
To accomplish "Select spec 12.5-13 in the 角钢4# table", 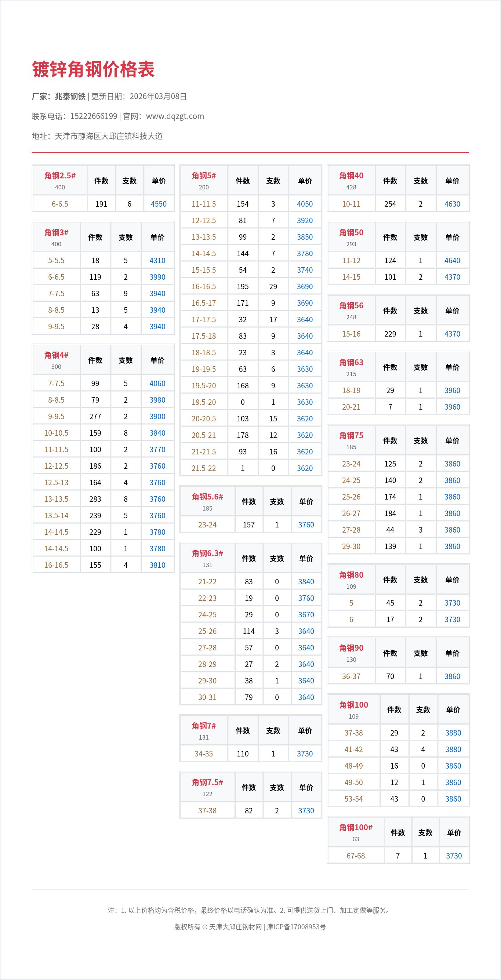I will 56,483.
